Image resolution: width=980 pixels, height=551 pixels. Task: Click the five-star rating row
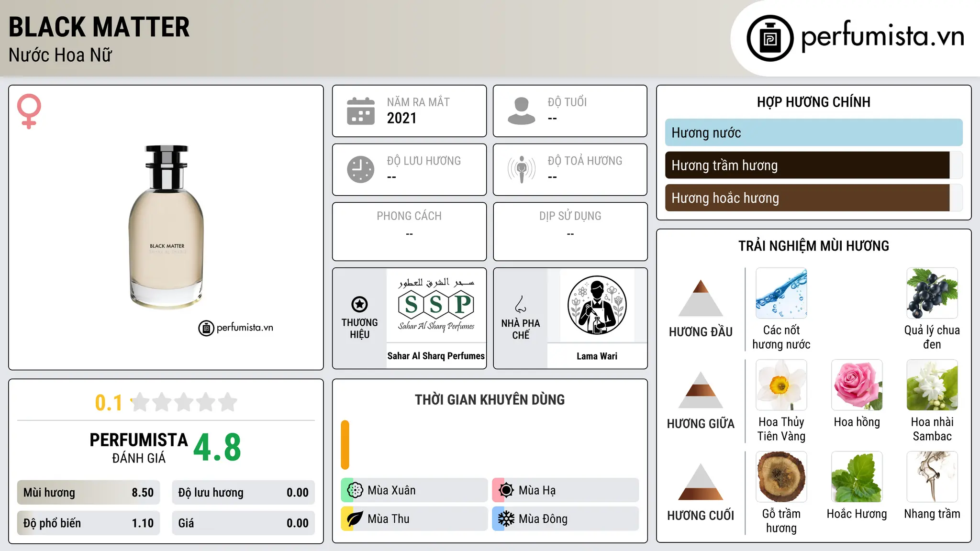[184, 402]
